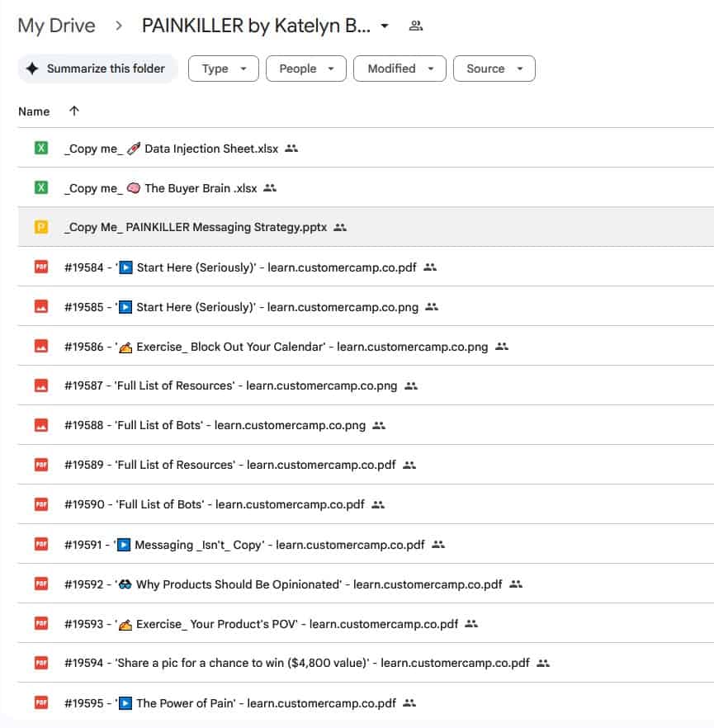Expand the Modified filter dropdown
This screenshot has width=714, height=728.
[400, 69]
